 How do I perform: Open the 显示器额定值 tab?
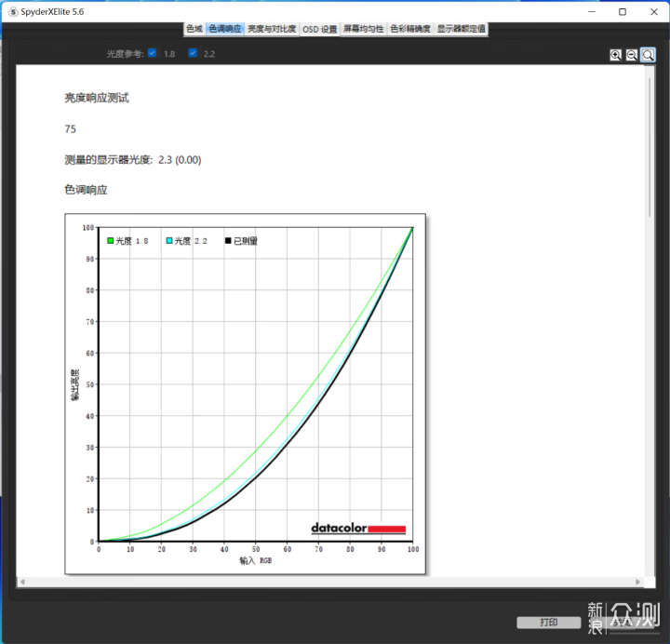coord(461,29)
